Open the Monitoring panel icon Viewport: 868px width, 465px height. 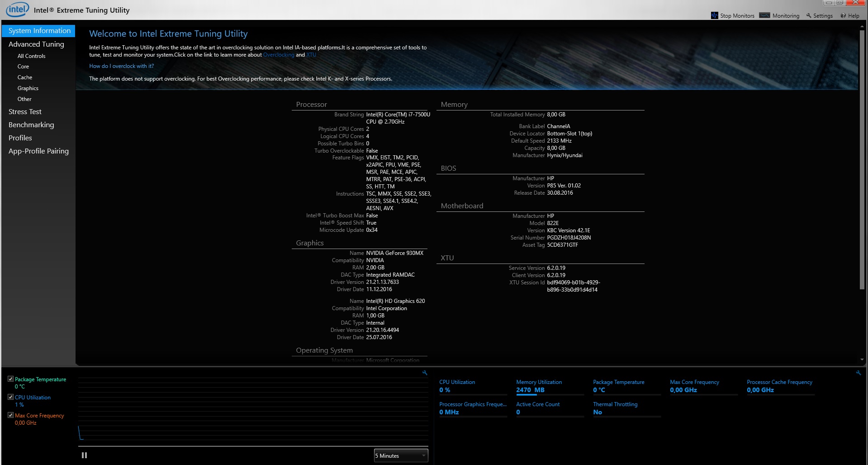click(x=764, y=15)
